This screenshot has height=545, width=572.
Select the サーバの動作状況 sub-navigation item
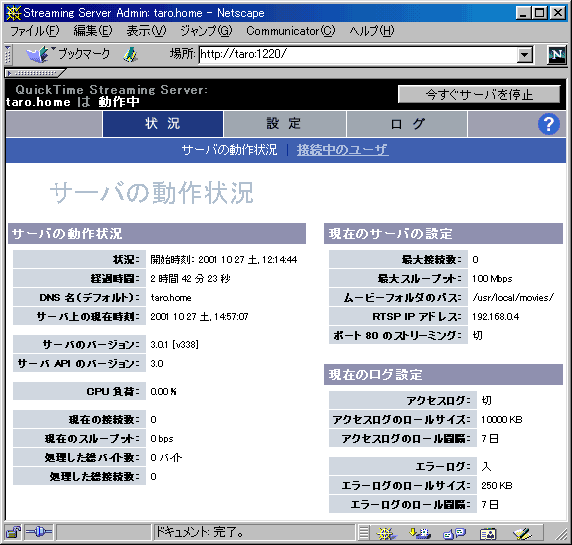click(229, 150)
